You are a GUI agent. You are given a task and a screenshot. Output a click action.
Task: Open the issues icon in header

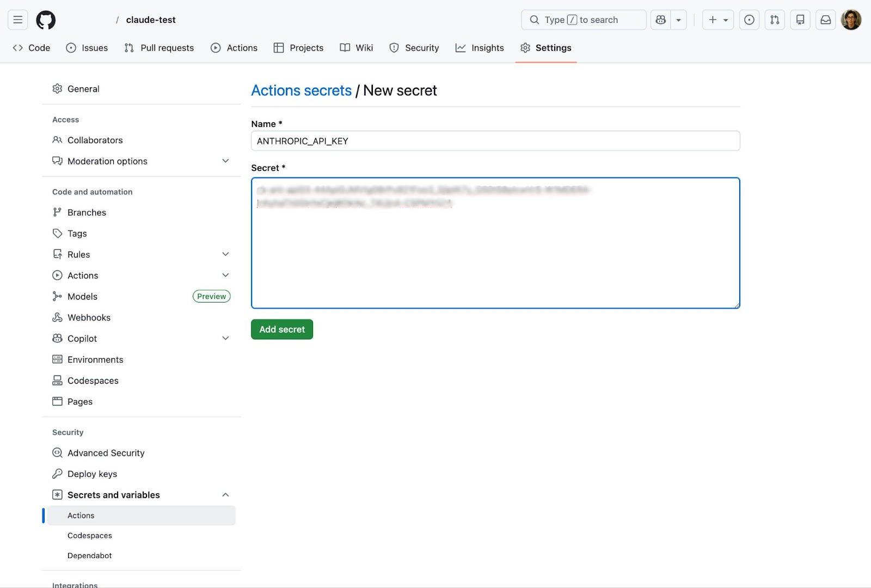749,20
